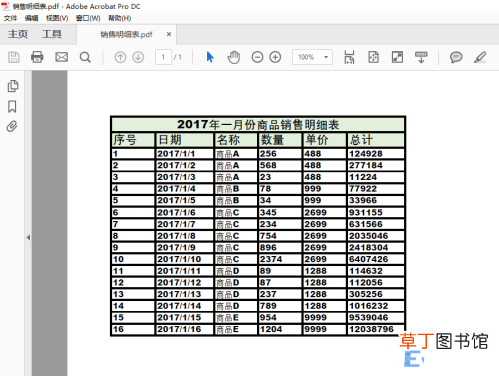Click the read mode toolbar icon
The width and height of the screenshot is (499, 376).
pos(421,57)
